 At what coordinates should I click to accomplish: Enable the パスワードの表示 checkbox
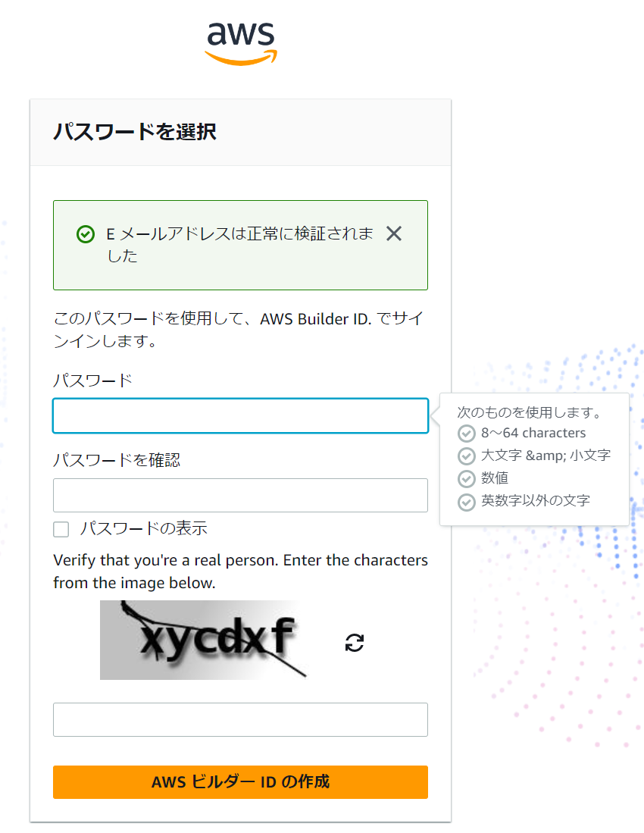[x=61, y=529]
